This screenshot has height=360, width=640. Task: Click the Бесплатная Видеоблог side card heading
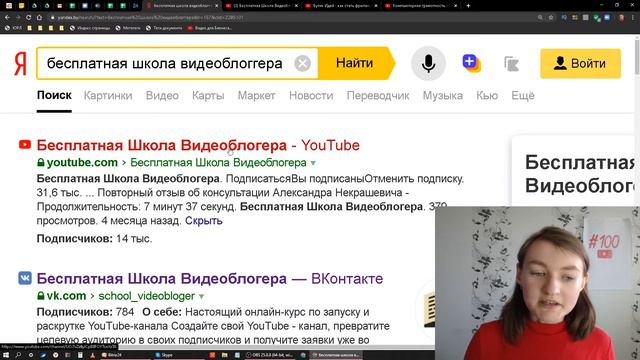tap(580, 173)
